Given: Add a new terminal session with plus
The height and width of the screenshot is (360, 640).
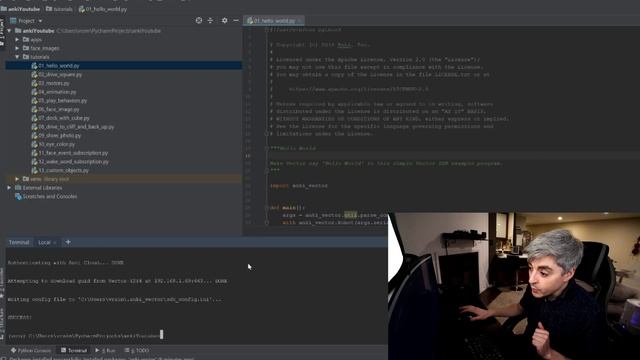Looking at the screenshot, I should [68, 242].
